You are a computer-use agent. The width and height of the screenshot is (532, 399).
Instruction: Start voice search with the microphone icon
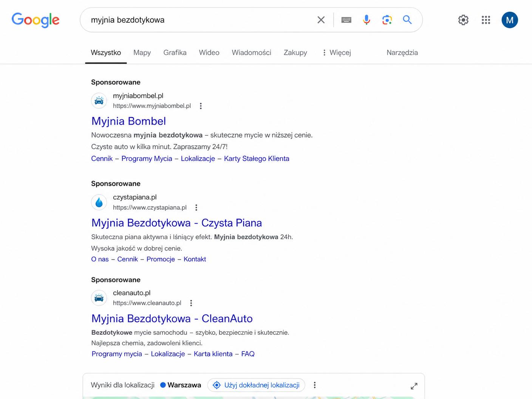[367, 20]
